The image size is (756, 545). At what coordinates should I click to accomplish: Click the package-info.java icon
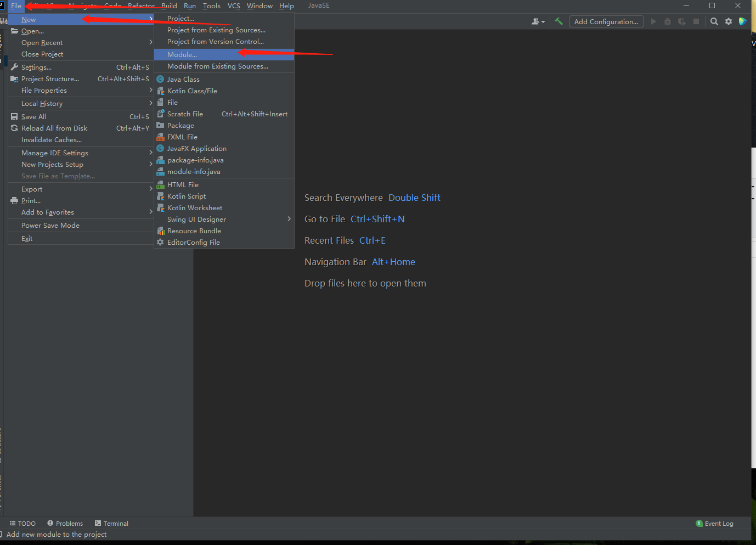click(x=160, y=160)
